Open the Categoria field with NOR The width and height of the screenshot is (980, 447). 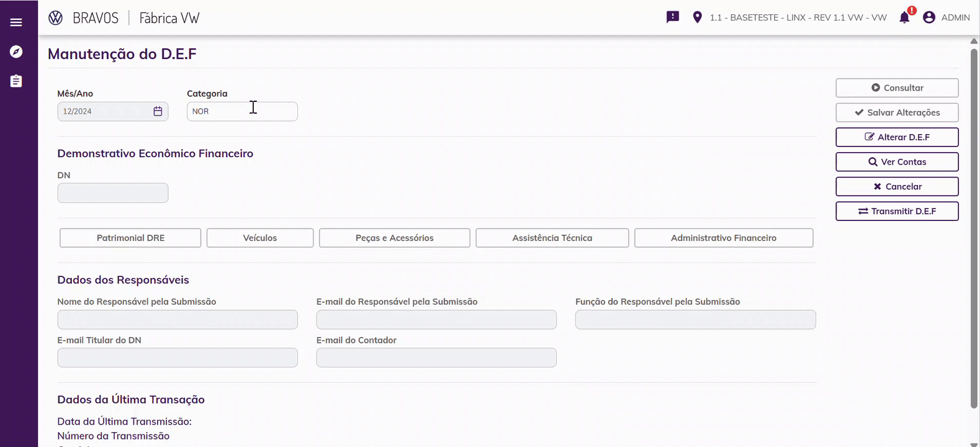(x=242, y=112)
